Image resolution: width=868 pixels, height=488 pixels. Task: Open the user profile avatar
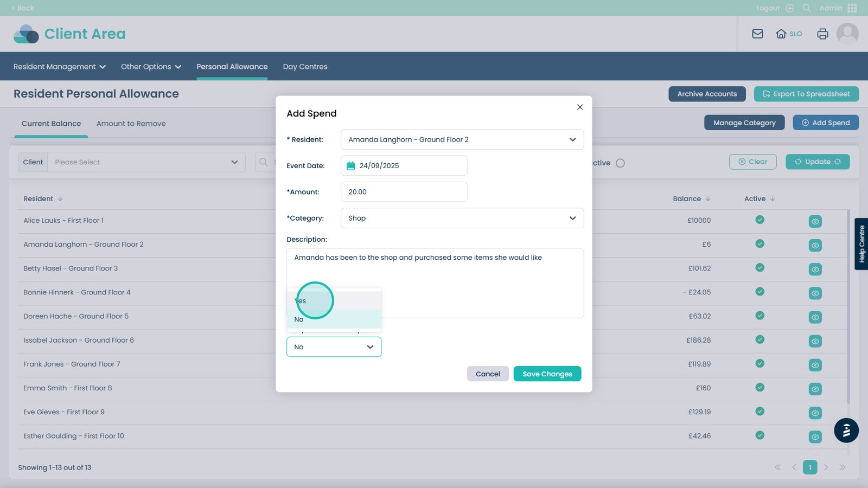point(847,34)
